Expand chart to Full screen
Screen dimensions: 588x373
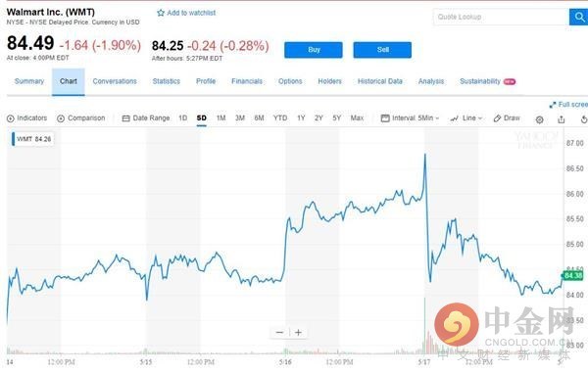pyautogui.click(x=568, y=105)
